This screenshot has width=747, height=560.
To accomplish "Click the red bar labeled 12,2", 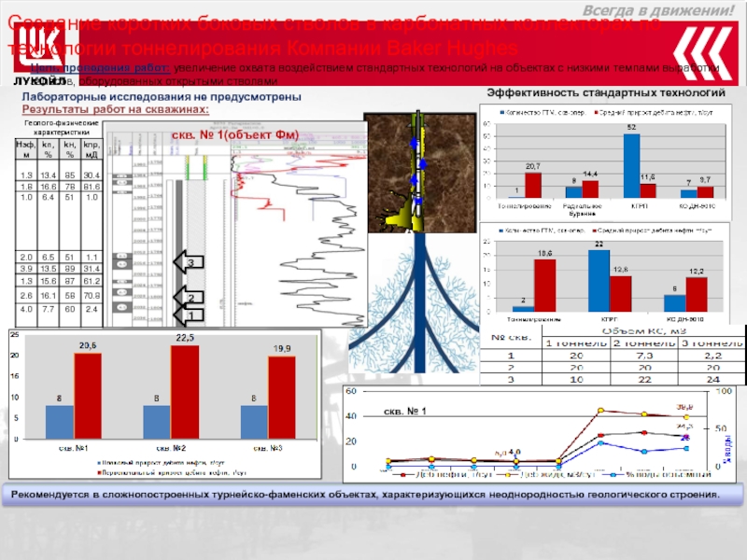I will (697, 295).
